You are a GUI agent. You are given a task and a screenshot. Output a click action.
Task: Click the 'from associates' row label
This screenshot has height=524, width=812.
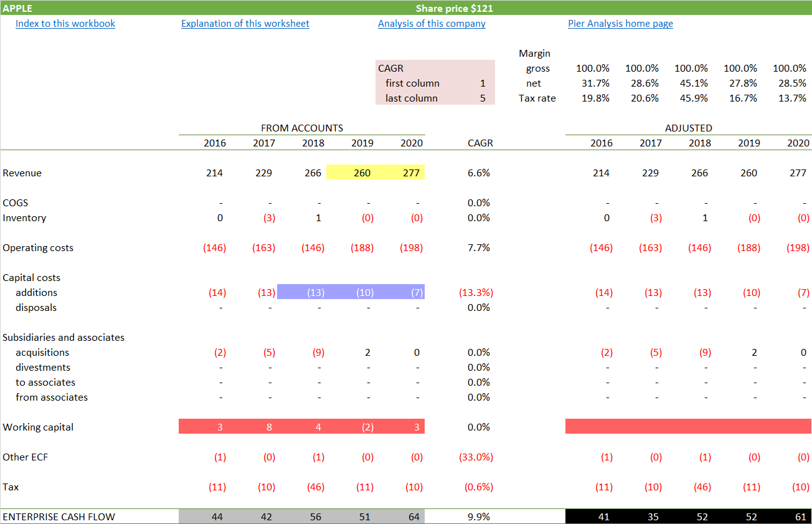pyautogui.click(x=52, y=398)
